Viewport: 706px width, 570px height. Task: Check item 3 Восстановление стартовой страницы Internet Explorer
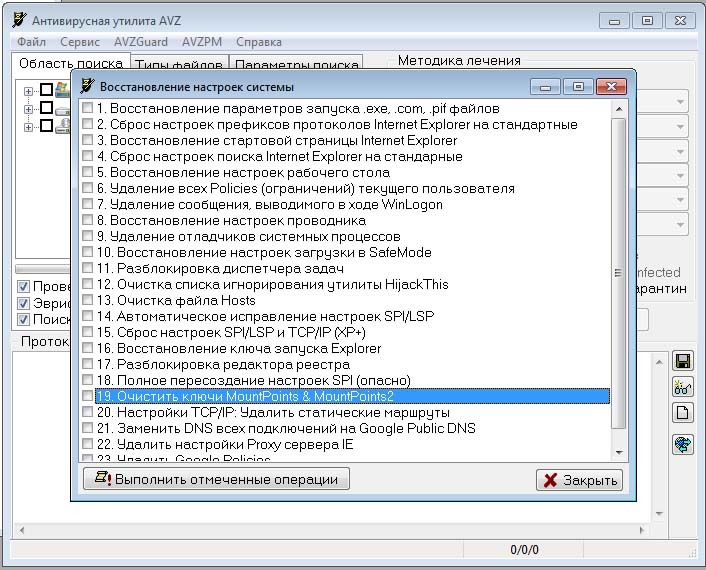87,140
